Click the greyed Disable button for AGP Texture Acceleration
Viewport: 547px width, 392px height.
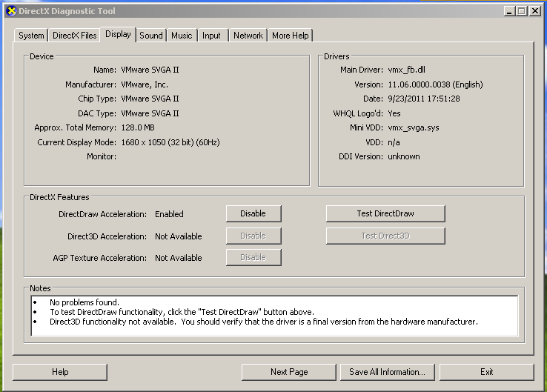coord(253,257)
